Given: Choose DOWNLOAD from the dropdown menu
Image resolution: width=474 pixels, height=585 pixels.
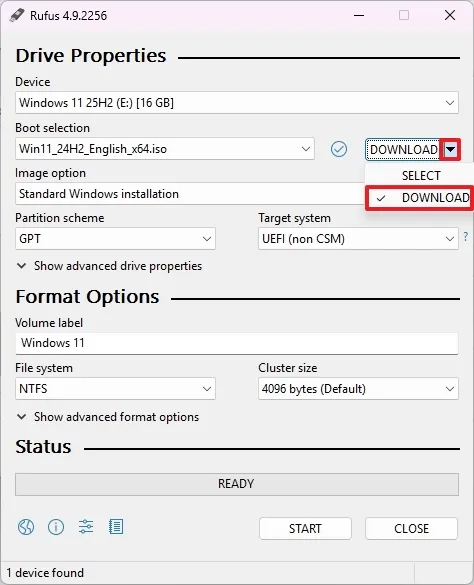Looking at the screenshot, I should coord(420,198).
